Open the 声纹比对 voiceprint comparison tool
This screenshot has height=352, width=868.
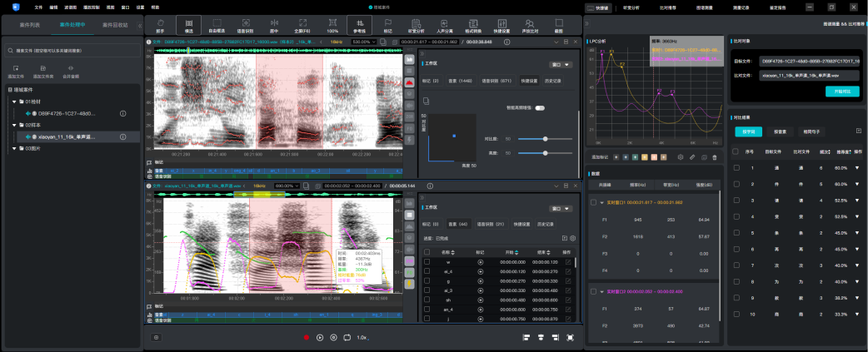[x=529, y=26]
